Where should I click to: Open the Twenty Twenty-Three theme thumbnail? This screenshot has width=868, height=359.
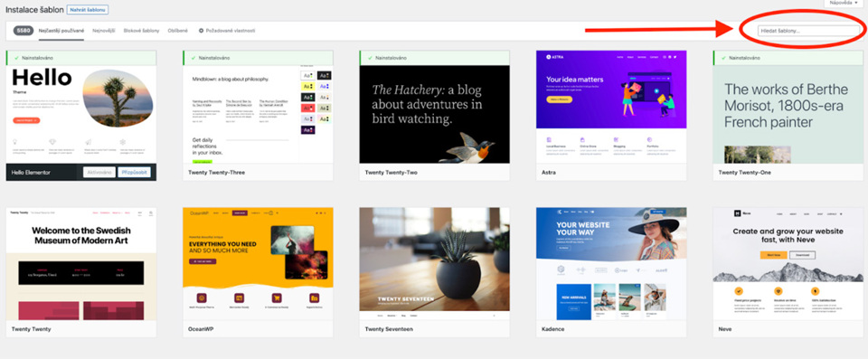point(258,114)
